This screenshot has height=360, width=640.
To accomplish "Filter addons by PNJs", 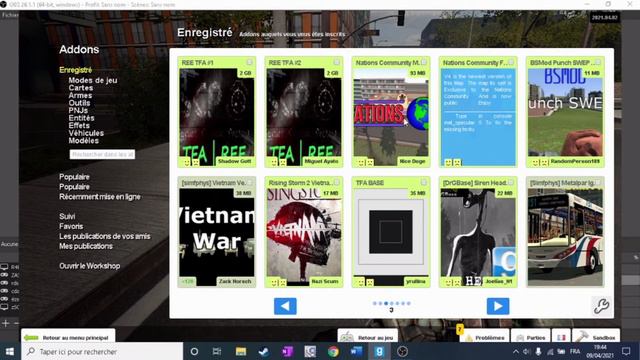I will pyautogui.click(x=78, y=110).
